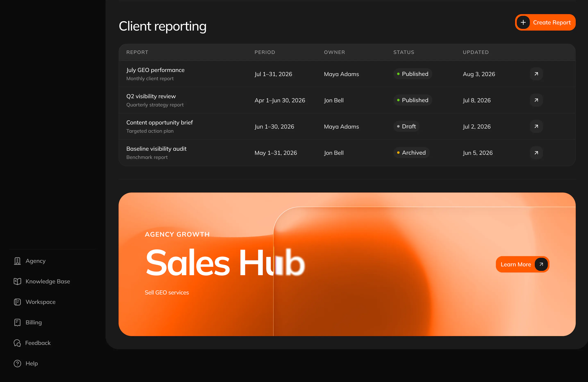
Task: Click the Create Report button
Action: point(545,23)
